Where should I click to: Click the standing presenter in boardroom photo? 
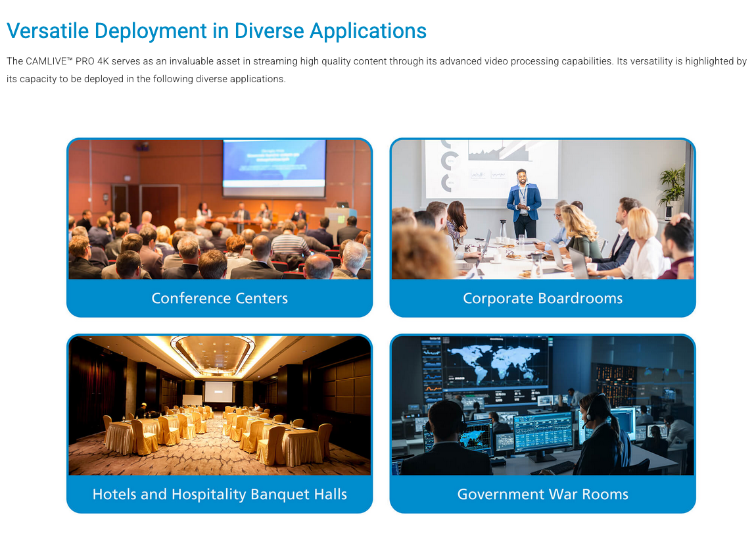[524, 200]
